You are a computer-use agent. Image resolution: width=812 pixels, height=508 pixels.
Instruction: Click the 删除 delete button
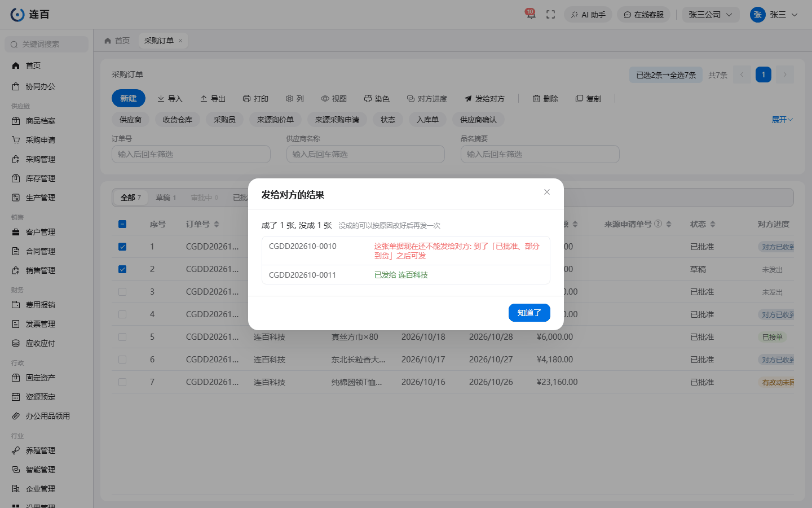pyautogui.click(x=545, y=99)
